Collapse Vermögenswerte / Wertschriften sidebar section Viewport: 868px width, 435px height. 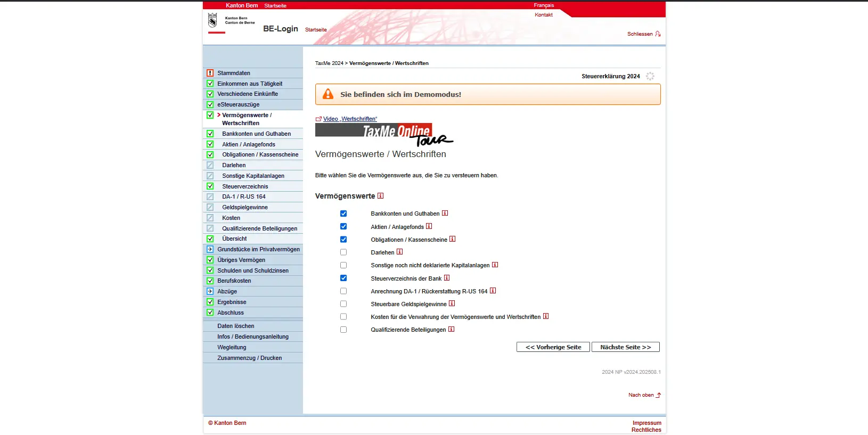[x=246, y=119]
